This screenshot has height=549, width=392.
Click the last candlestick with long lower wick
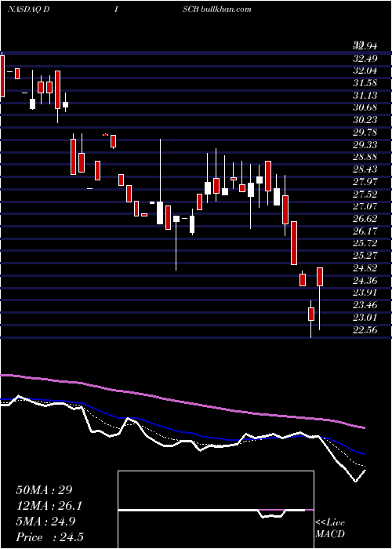320,299
